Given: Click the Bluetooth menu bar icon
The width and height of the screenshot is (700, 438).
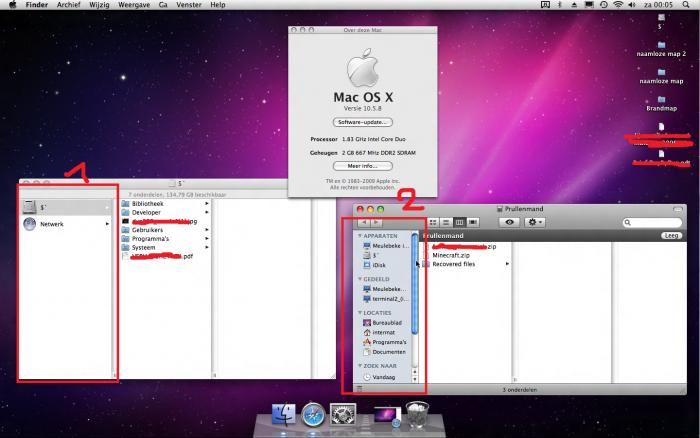Looking at the screenshot, I should [560, 5].
